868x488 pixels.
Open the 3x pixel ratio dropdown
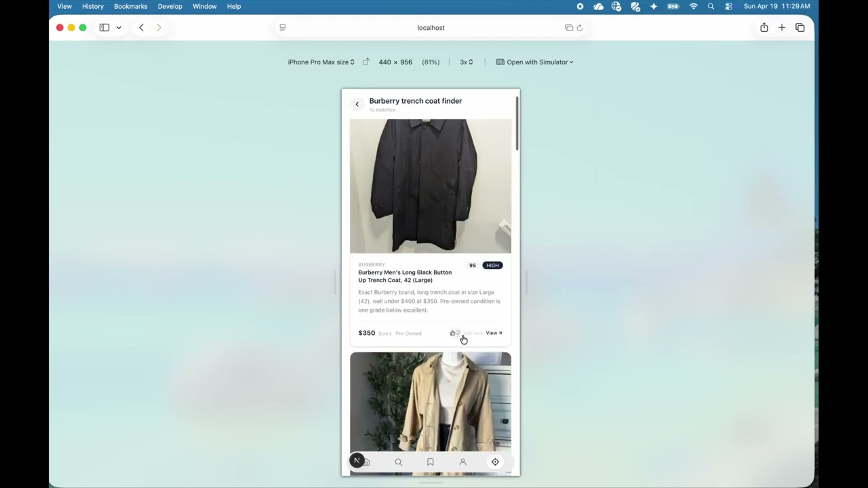point(466,62)
